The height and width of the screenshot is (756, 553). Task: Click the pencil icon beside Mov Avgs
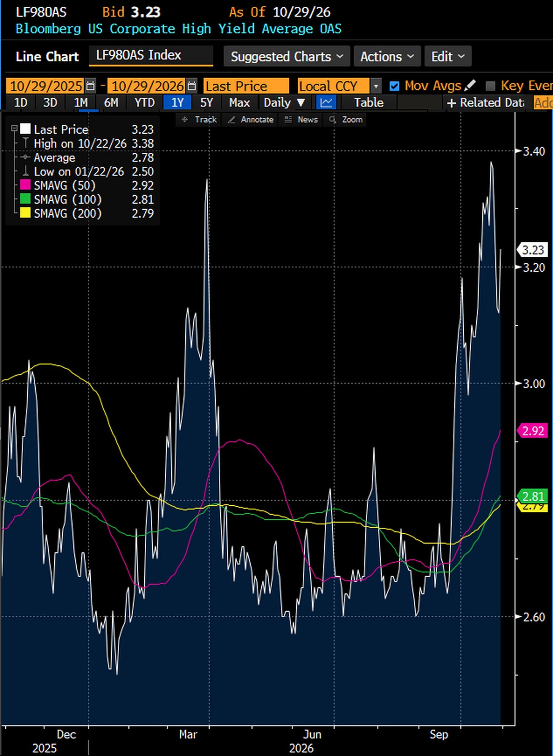pos(470,85)
